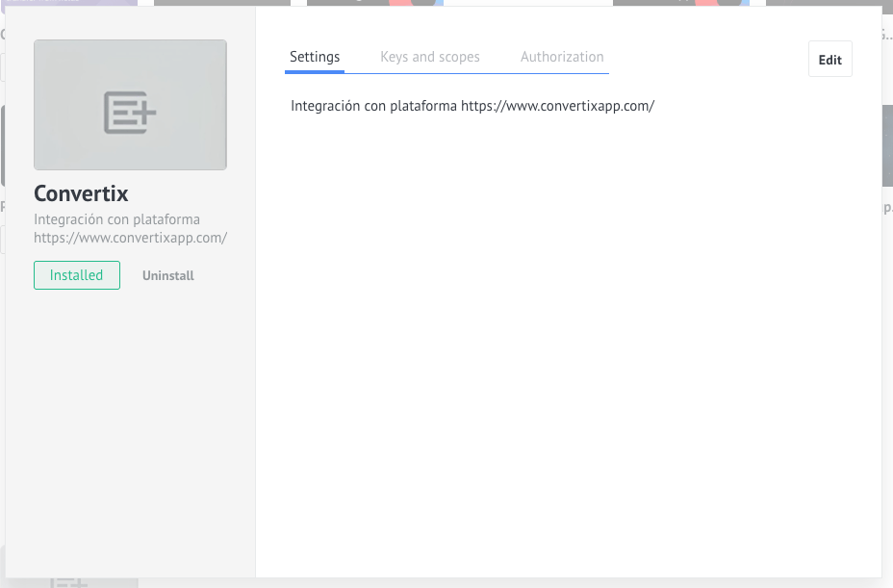Screen dimensions: 893x588
Task: Switch to Keys and scopes tab
Action: [430, 57]
